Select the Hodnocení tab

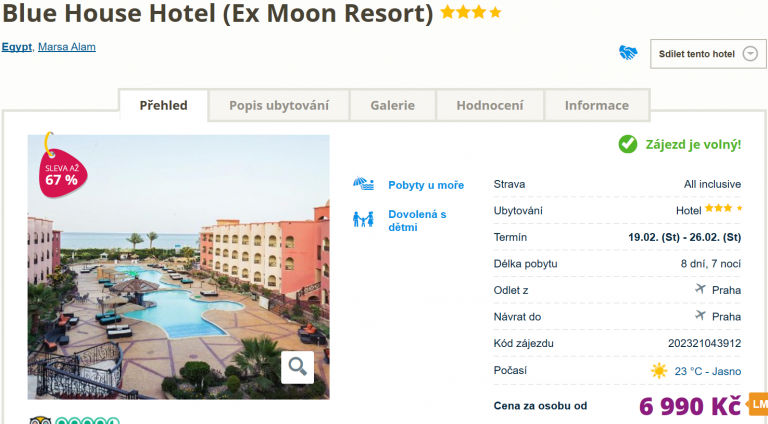pyautogui.click(x=490, y=105)
